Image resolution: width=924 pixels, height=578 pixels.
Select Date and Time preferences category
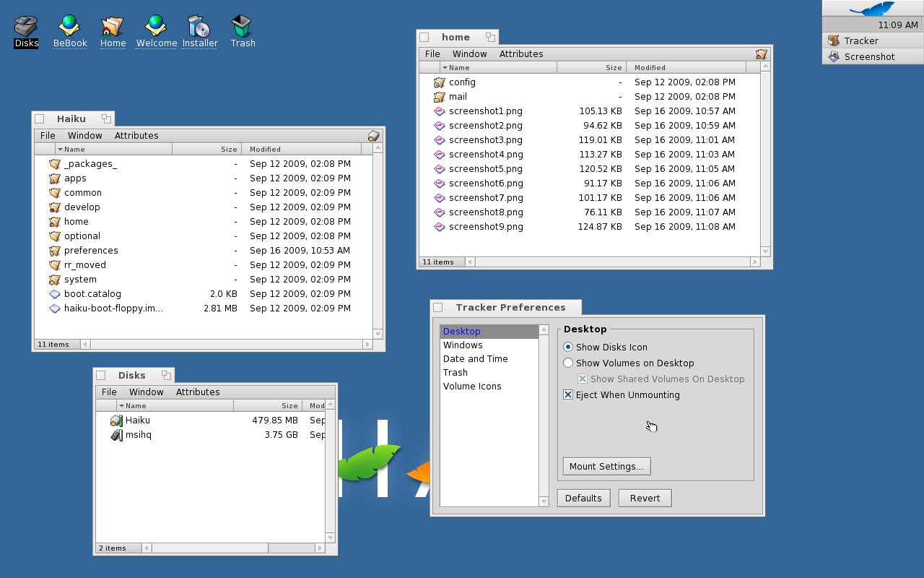click(489, 359)
